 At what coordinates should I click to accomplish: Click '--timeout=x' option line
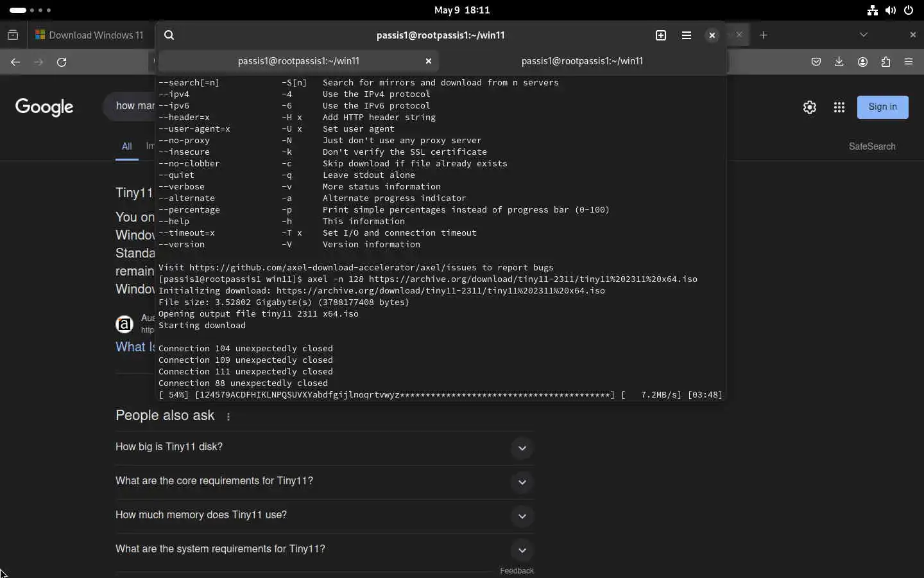[318, 233]
